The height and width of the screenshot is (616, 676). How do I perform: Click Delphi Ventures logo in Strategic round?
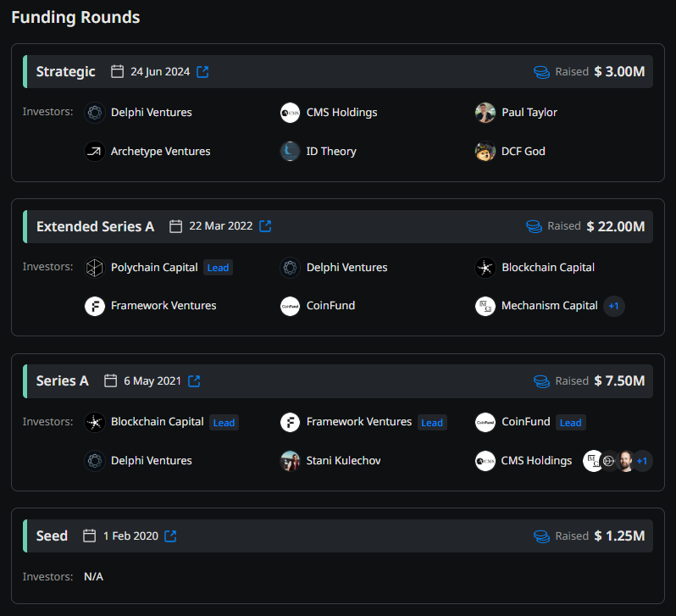(x=95, y=113)
